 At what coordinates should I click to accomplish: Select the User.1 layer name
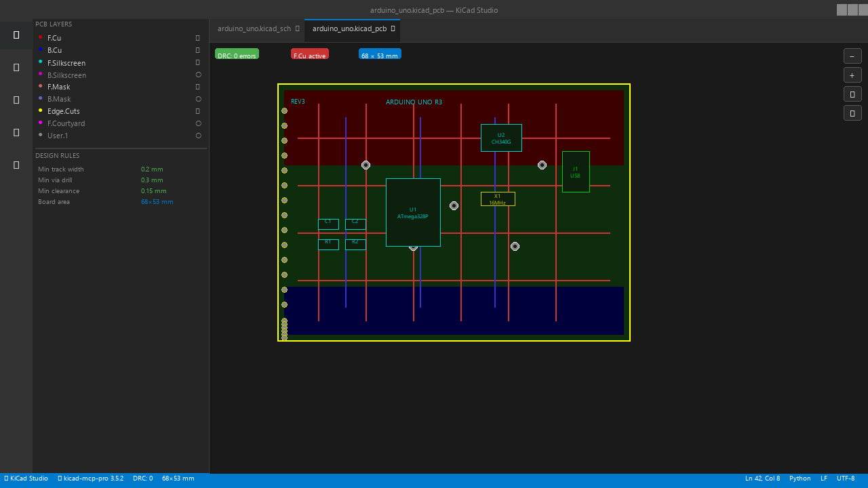click(58, 136)
